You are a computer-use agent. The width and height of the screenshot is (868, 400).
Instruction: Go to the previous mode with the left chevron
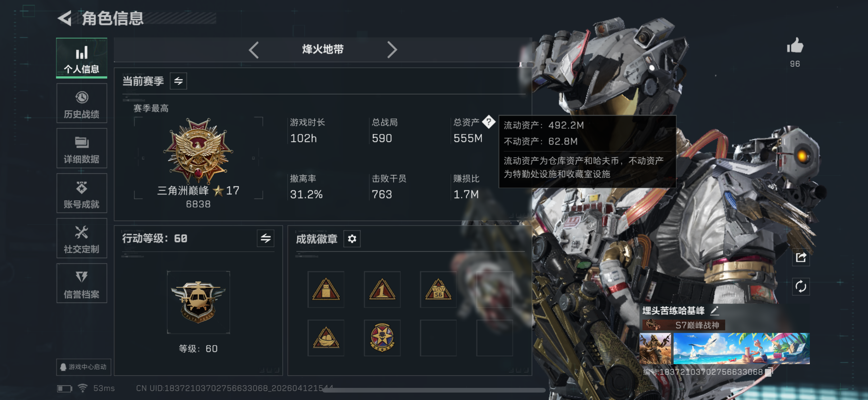(254, 50)
